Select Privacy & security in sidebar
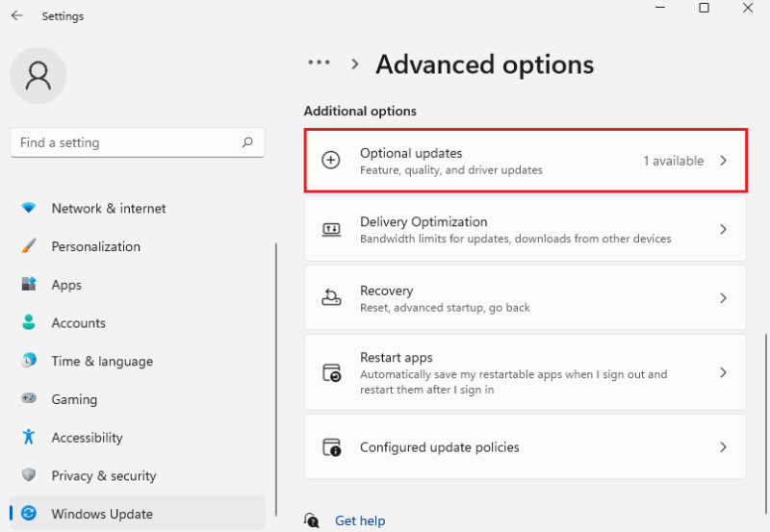770x532 pixels. click(138, 475)
